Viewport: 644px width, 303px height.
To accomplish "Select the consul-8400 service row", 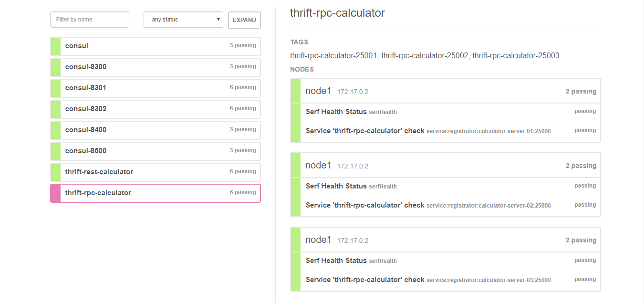I will click(x=156, y=130).
